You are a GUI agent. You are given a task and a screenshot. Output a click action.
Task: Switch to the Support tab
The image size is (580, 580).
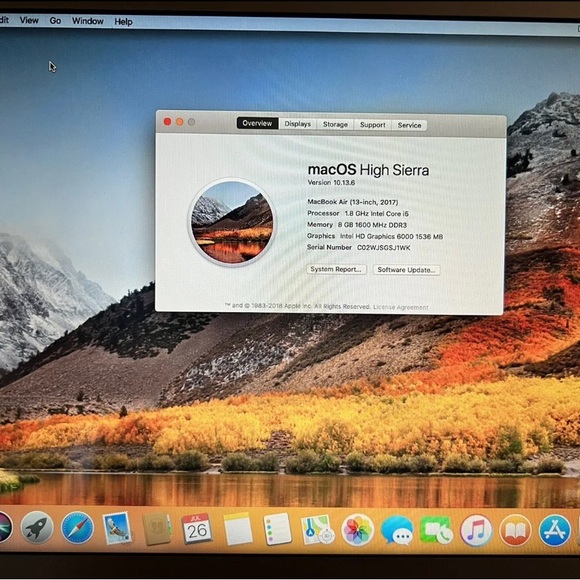[x=372, y=125]
